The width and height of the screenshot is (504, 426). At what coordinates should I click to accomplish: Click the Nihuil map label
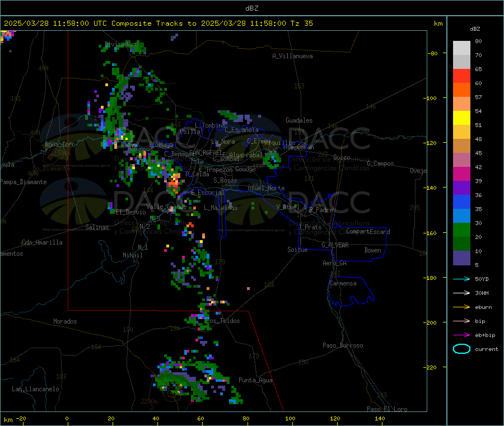[133, 255]
